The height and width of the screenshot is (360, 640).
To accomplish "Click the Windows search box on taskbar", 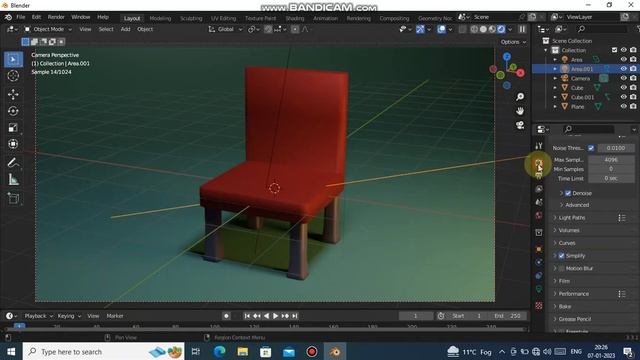I will click(104, 352).
